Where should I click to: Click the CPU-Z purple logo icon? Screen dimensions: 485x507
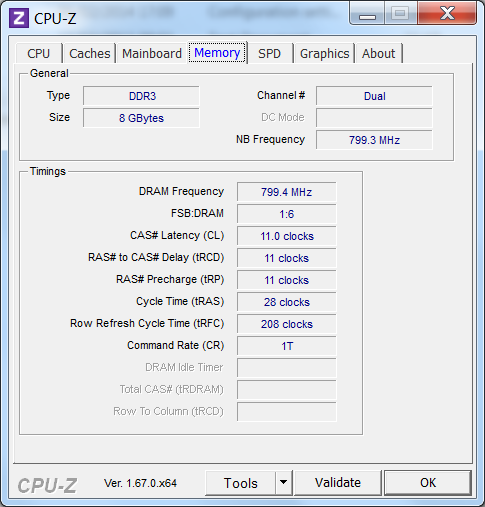coord(19,18)
